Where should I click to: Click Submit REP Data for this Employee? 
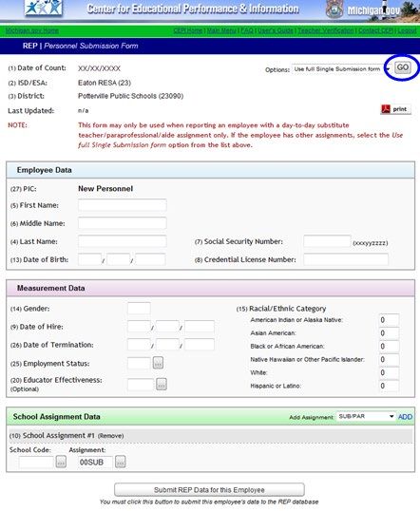click(x=209, y=490)
